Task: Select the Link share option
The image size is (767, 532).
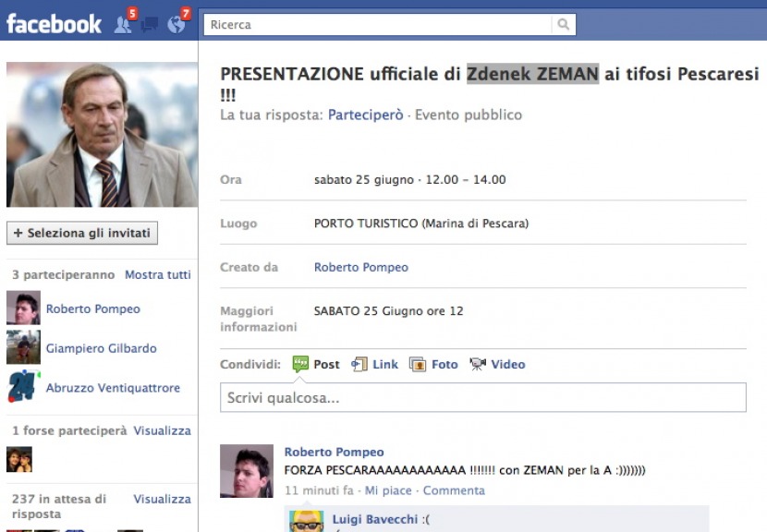Action: [385, 364]
